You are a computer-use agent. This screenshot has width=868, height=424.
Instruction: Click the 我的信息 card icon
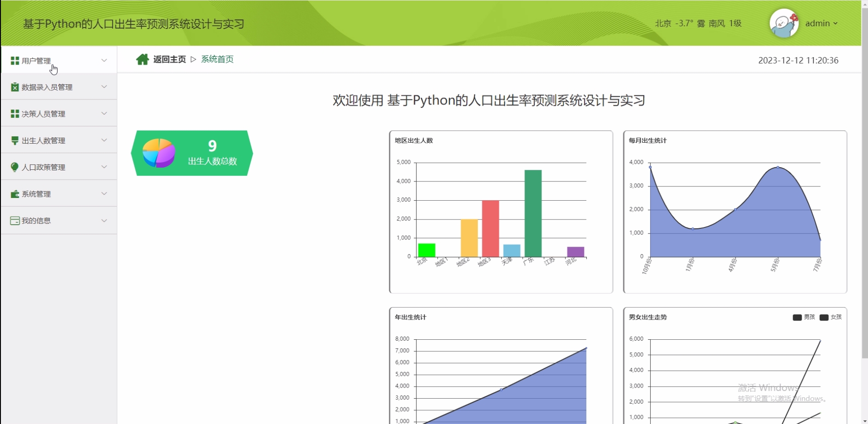tap(15, 221)
